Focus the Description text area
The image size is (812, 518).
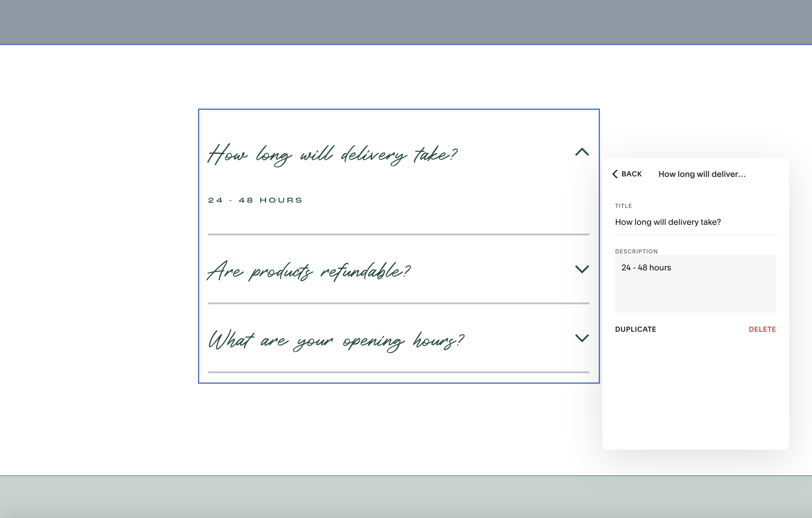point(695,290)
